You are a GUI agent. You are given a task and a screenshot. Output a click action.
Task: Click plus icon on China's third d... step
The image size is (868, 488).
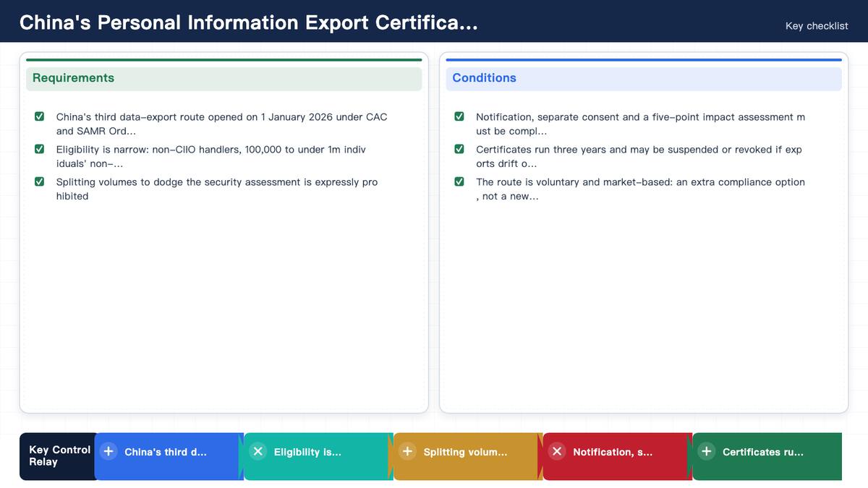[x=109, y=451]
